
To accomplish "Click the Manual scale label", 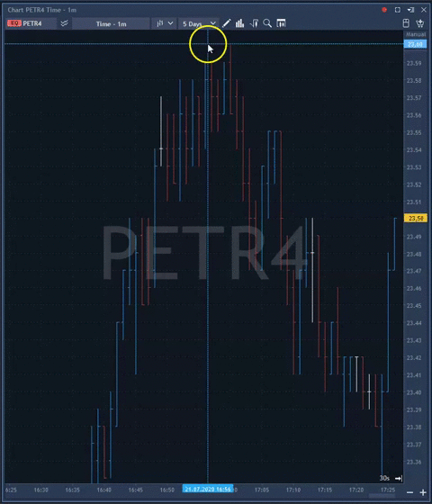I will [x=415, y=34].
